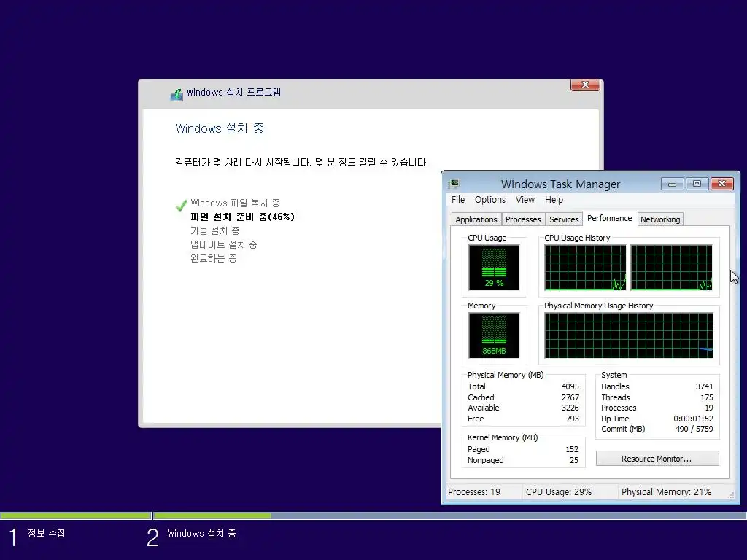Switch to the Services tab
Viewport: 747px width, 560px height.
[x=564, y=219]
